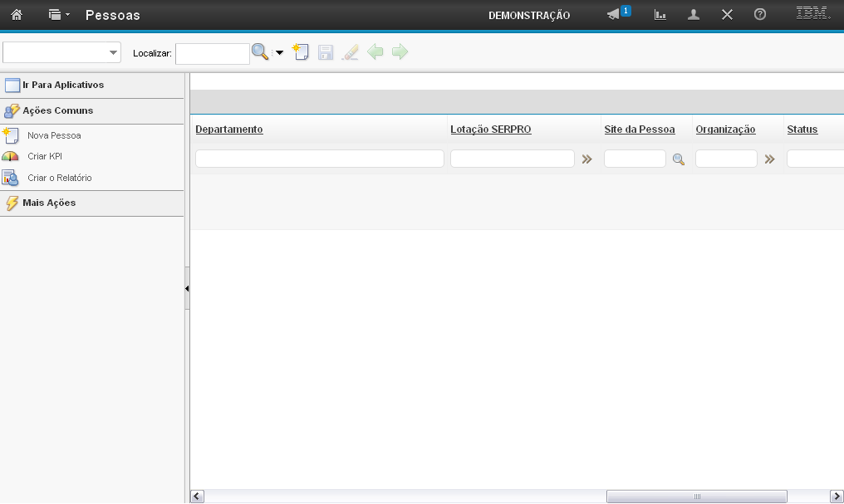The image size is (844, 504).
Task: Select Nova Pessoa action
Action: pos(54,135)
